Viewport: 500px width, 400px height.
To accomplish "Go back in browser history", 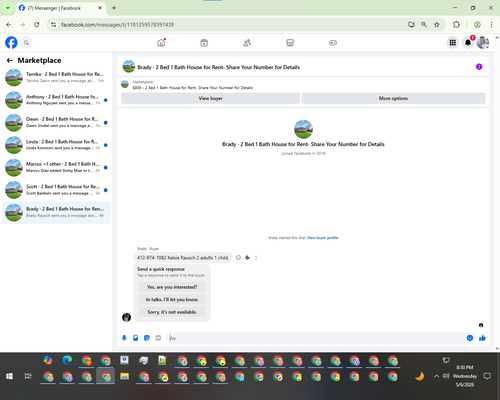I will pyautogui.click(x=9, y=24).
